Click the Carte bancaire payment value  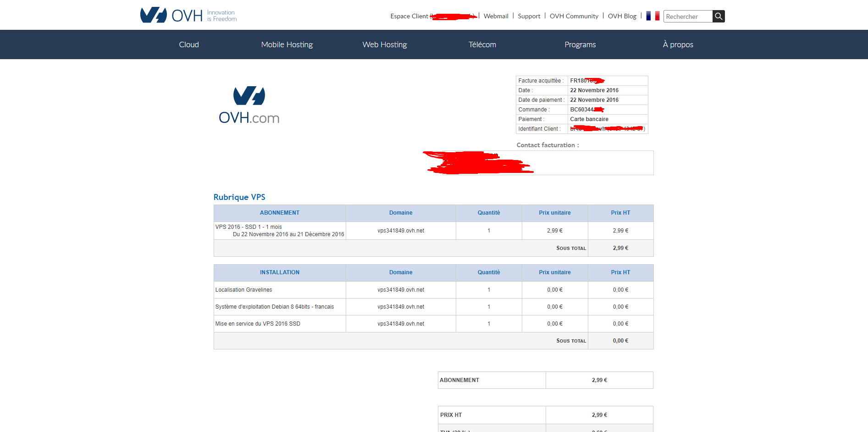[x=589, y=119]
